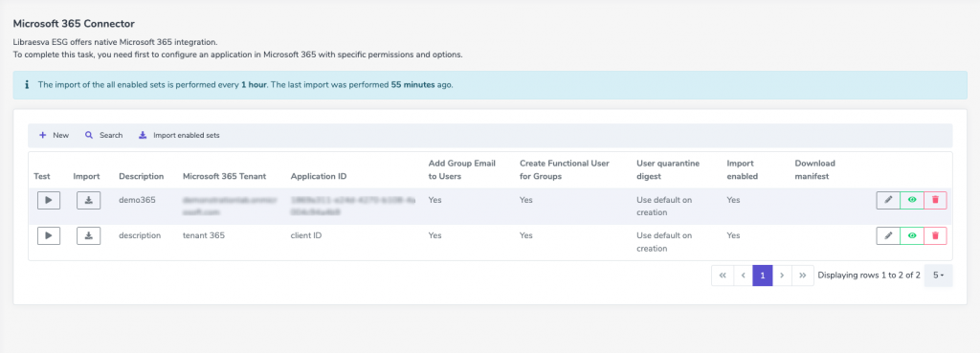
Task: View demo365 connector details via eye icon
Action: [x=912, y=200]
